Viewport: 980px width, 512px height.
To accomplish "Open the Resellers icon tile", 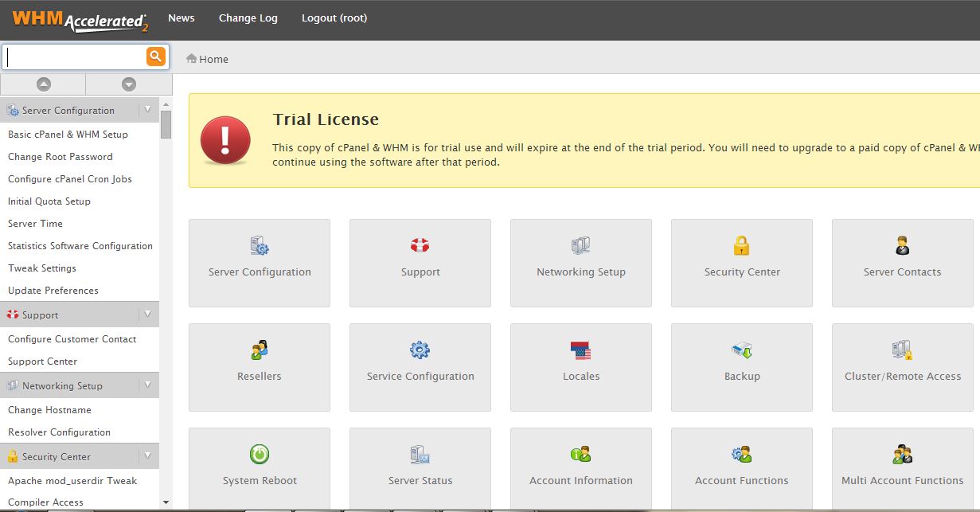I will click(x=260, y=350).
